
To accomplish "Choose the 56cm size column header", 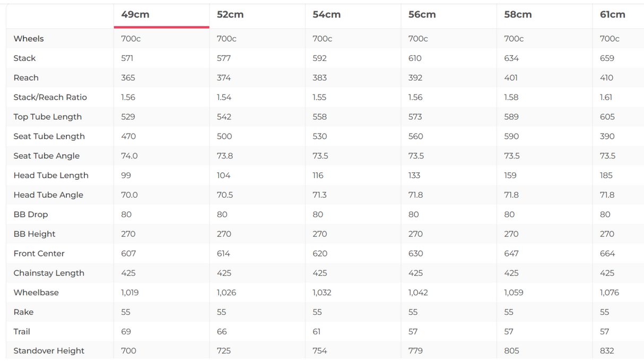I will 422,15.
